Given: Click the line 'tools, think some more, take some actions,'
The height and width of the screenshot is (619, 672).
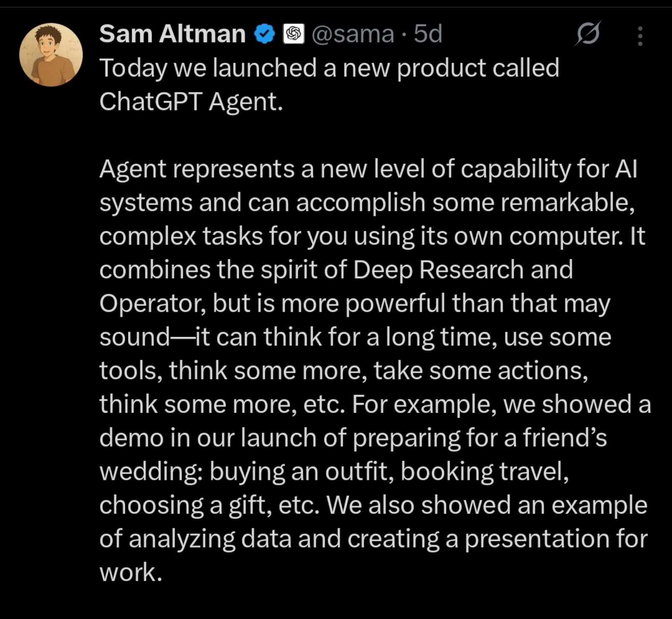Looking at the screenshot, I should pos(344,371).
